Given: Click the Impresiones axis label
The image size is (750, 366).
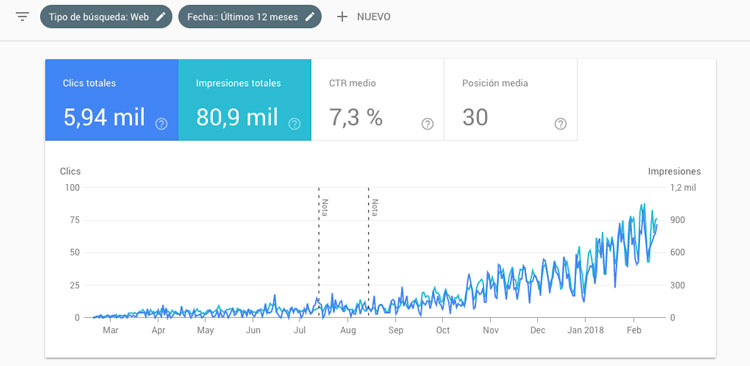Looking at the screenshot, I should tap(674, 171).
